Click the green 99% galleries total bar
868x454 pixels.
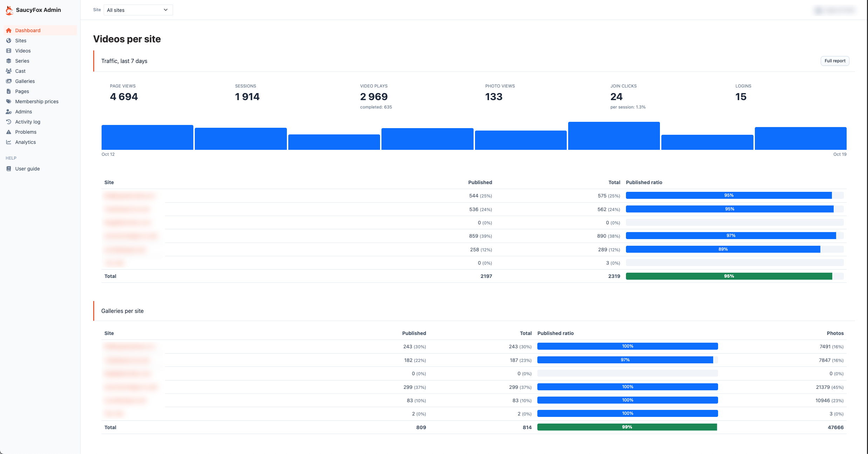[627, 427]
